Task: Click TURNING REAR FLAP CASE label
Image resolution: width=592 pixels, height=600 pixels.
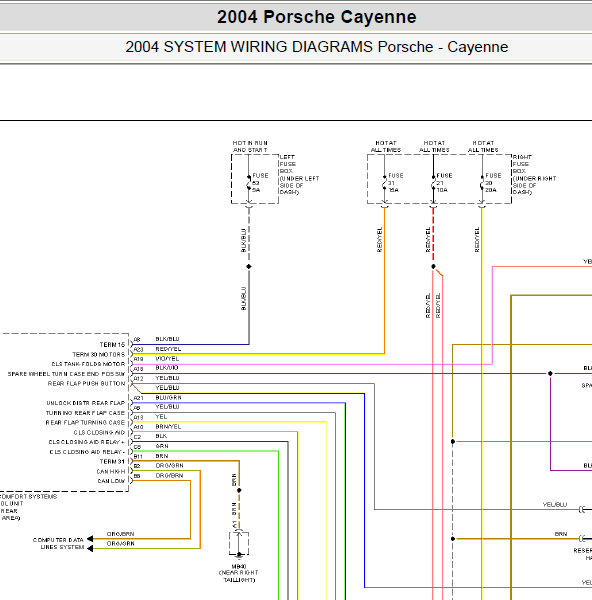Action: (x=85, y=413)
